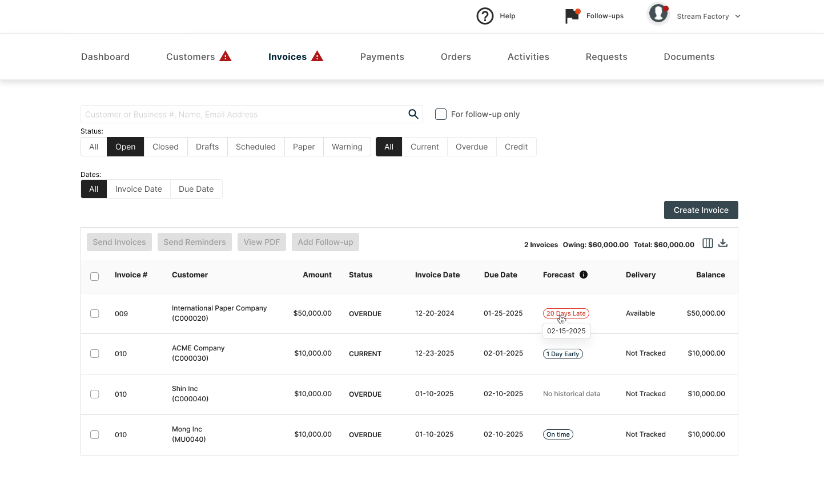Enable the For follow-up only checkbox

coord(441,114)
